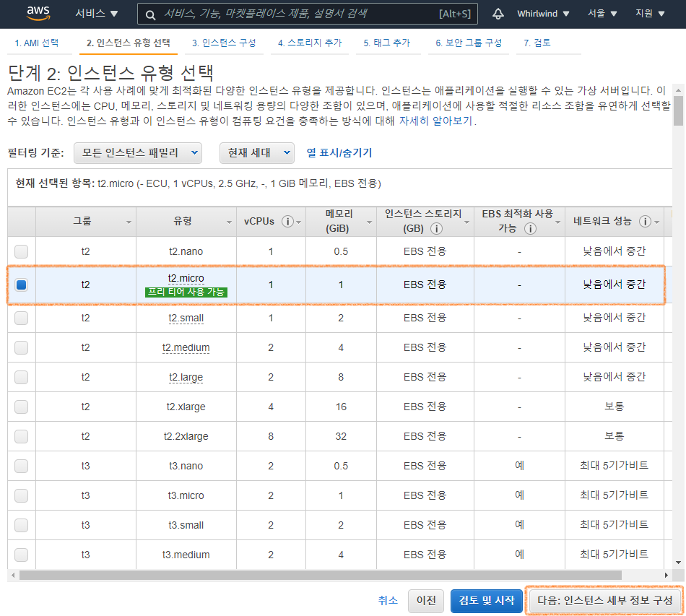Viewport: 686px width, 616px height.
Task: Click the t2.medium instance type name
Action: click(x=186, y=348)
